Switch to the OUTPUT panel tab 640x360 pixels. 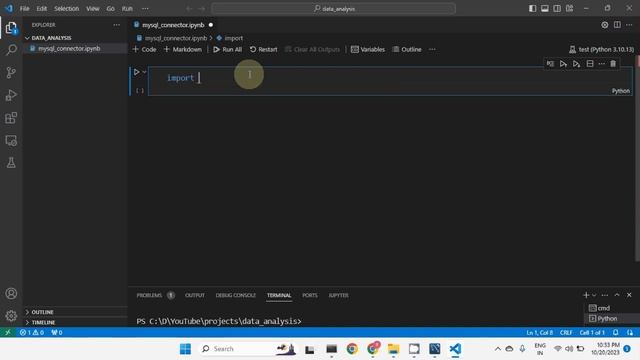point(195,295)
